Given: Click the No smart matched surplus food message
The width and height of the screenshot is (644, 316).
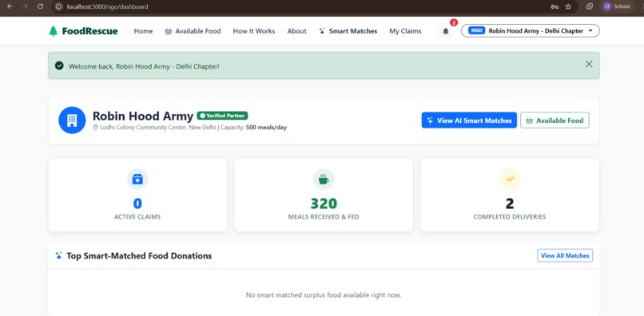Looking at the screenshot, I should point(324,295).
